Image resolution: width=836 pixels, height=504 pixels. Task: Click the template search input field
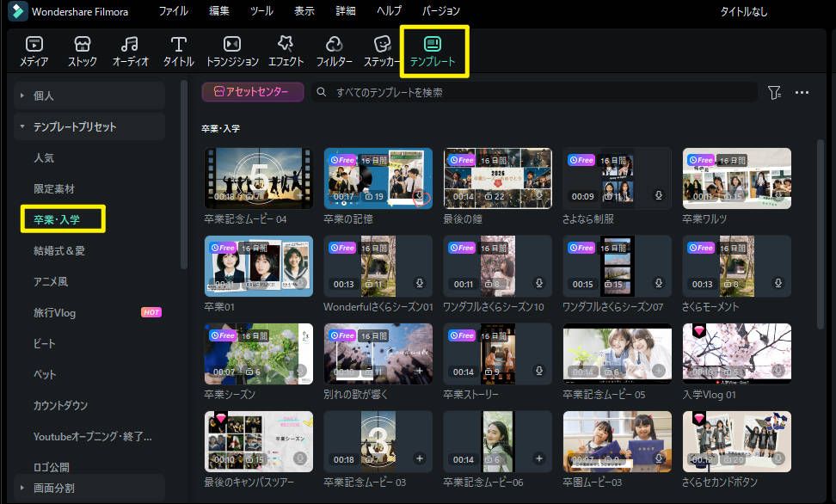(533, 92)
